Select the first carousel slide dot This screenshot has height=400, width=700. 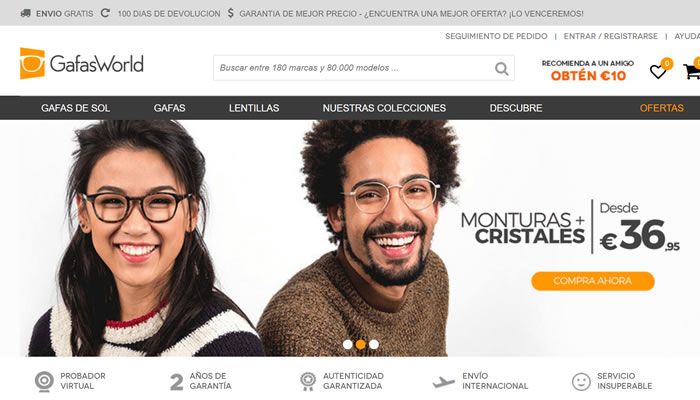tap(347, 344)
